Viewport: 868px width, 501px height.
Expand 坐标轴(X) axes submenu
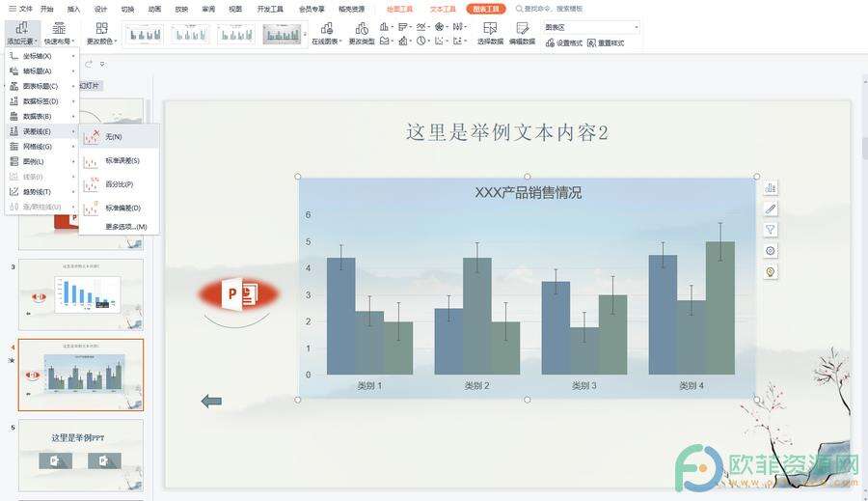coord(42,56)
